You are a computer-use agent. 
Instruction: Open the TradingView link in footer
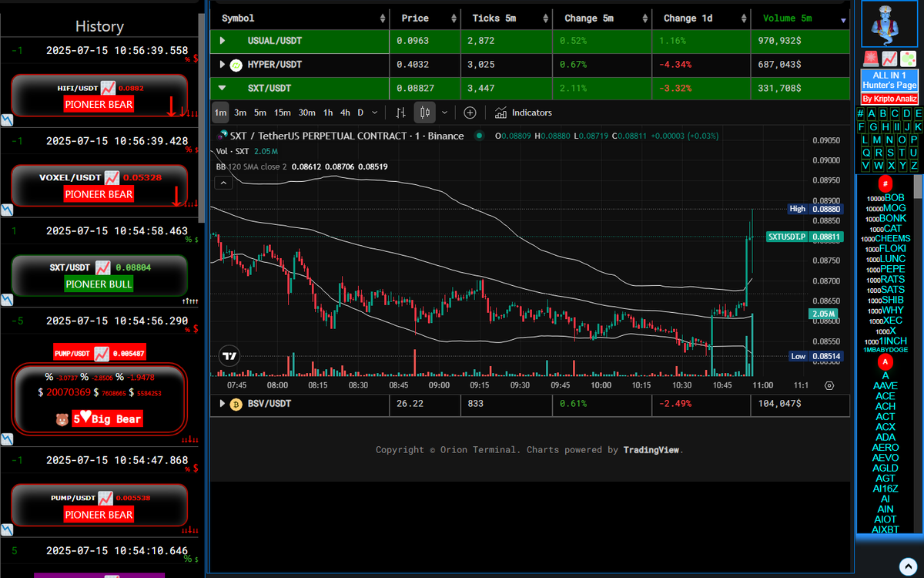point(651,450)
